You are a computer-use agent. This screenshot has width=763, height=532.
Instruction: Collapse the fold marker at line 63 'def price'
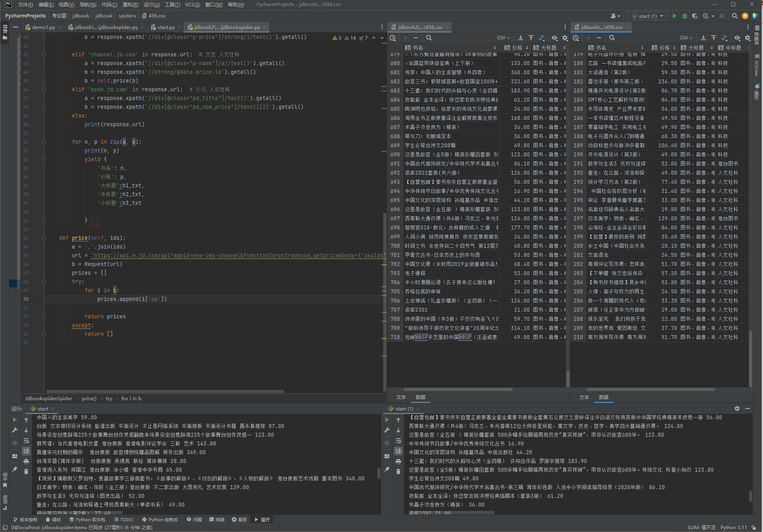[x=44, y=238]
